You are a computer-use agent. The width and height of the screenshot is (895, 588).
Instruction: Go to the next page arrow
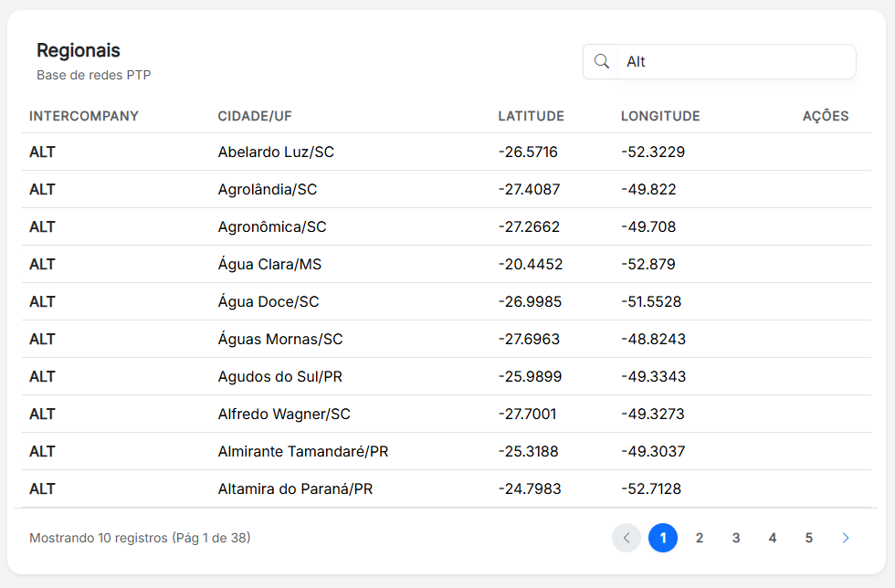[x=846, y=538]
